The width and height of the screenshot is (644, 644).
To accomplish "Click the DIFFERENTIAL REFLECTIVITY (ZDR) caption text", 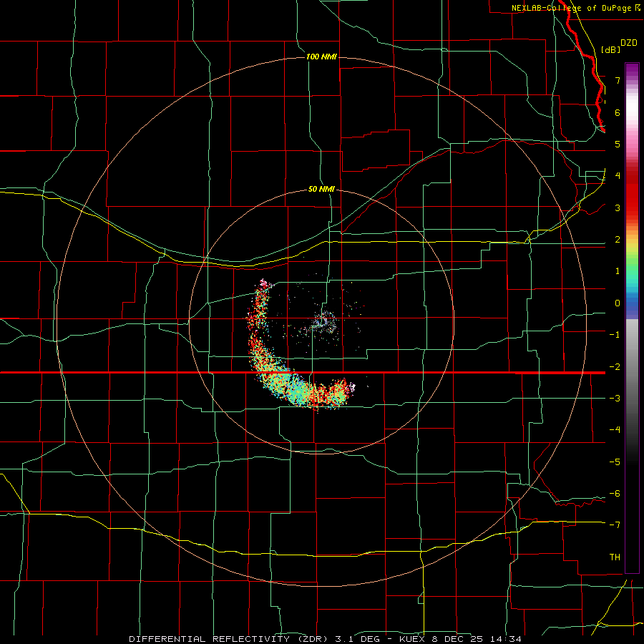I will [x=230, y=639].
